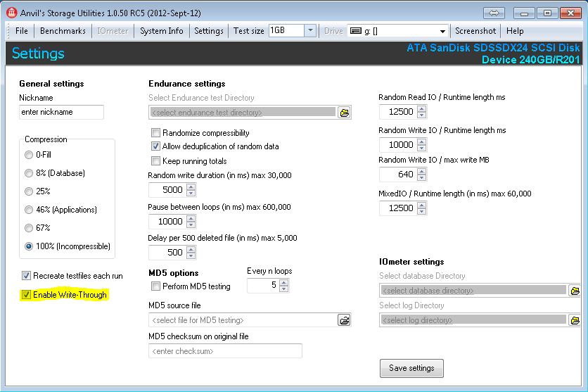Select 8% (Database) compression
The height and width of the screenshot is (392, 588).
tap(29, 173)
